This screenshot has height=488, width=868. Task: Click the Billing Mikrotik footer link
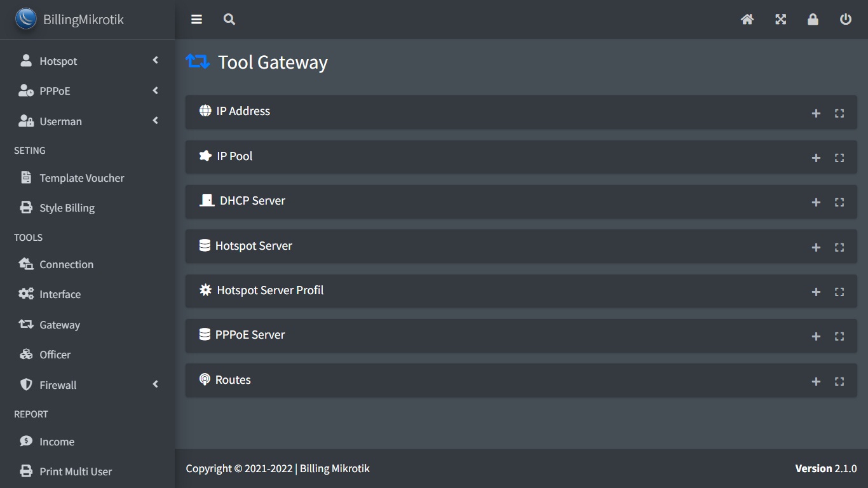(334, 469)
